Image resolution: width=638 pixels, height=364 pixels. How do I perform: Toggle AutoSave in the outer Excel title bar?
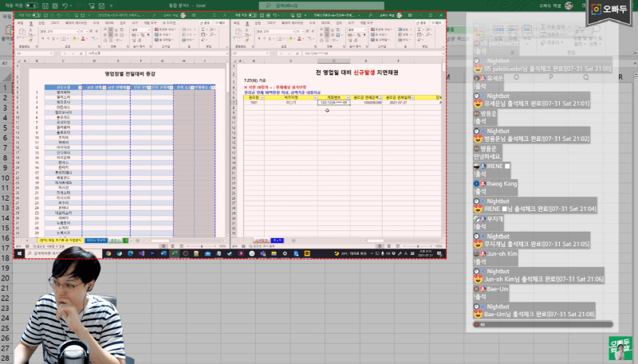coord(30,5)
